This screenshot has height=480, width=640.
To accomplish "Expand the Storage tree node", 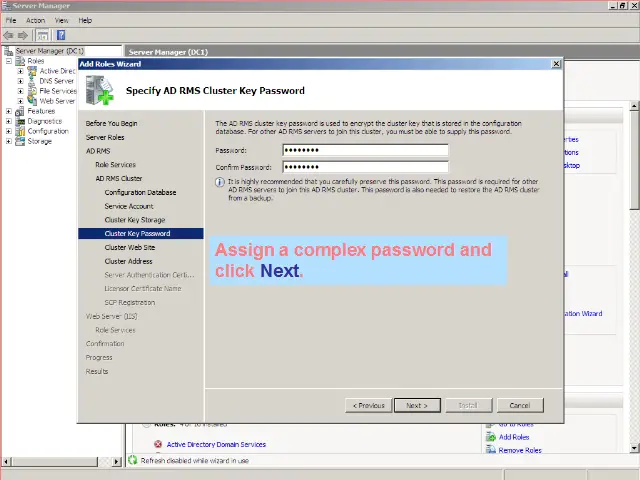I will pyautogui.click(x=9, y=141).
